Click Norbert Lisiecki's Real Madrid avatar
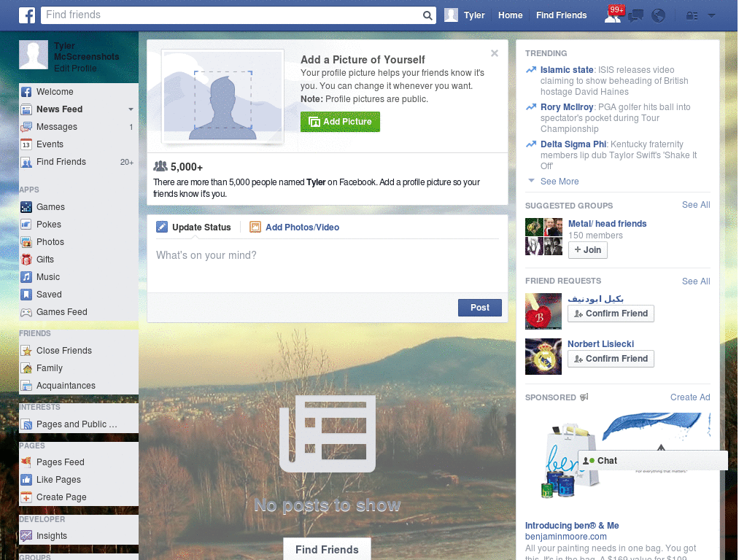The image size is (747, 560). pyautogui.click(x=543, y=357)
